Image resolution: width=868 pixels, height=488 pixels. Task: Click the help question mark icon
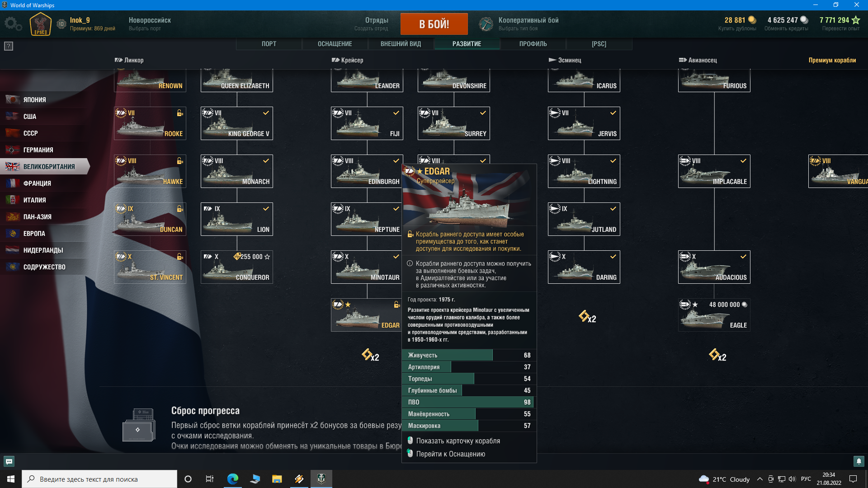[x=9, y=46]
